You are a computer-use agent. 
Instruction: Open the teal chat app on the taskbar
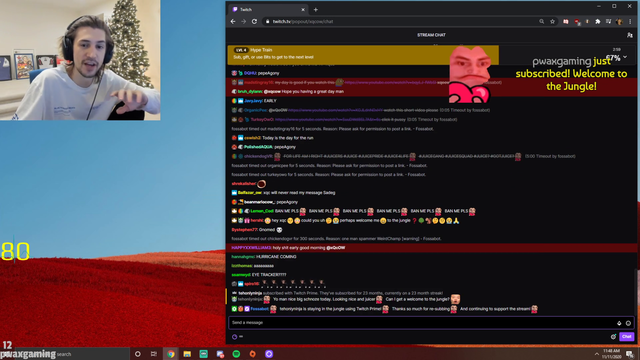coord(203,354)
